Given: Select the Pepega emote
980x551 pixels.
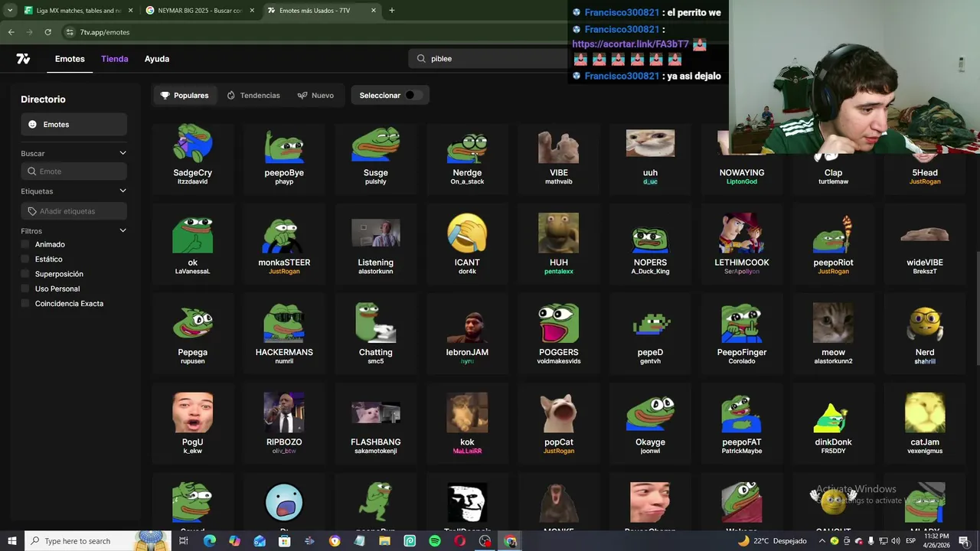Looking at the screenshot, I should click(192, 334).
